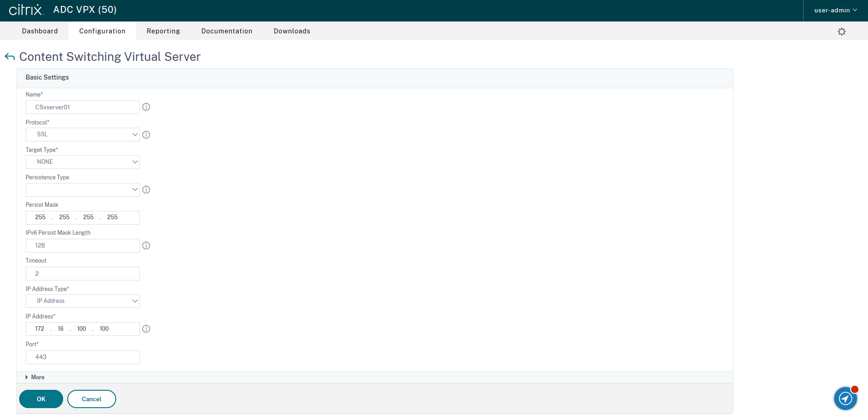Click the ADC VPX (50) product title
Screen dimensions: 868x420
point(85,10)
